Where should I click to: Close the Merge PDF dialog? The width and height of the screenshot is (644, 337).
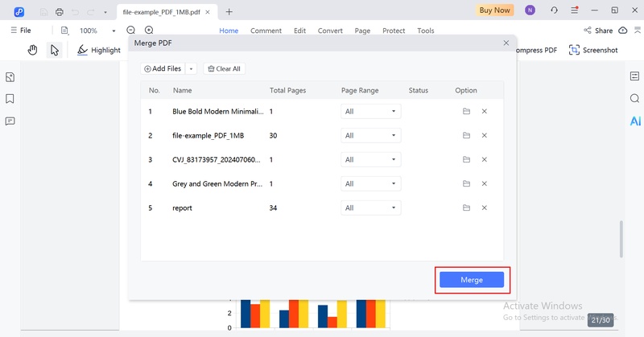[506, 43]
